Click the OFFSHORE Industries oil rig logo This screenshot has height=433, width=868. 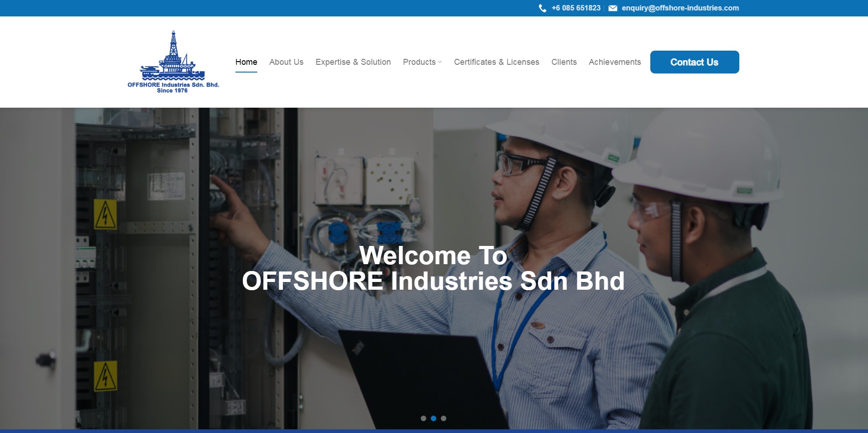[173, 62]
